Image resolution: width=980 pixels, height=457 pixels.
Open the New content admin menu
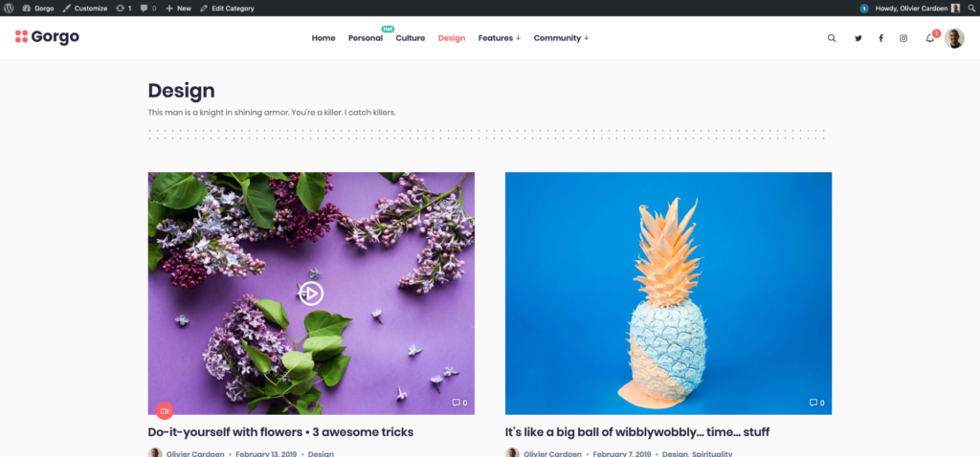(178, 8)
